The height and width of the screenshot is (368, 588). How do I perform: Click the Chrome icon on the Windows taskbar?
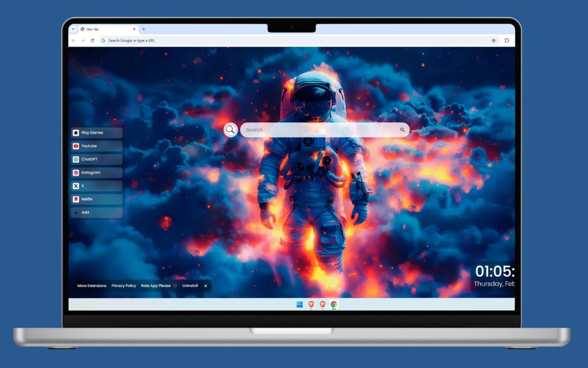click(x=334, y=305)
